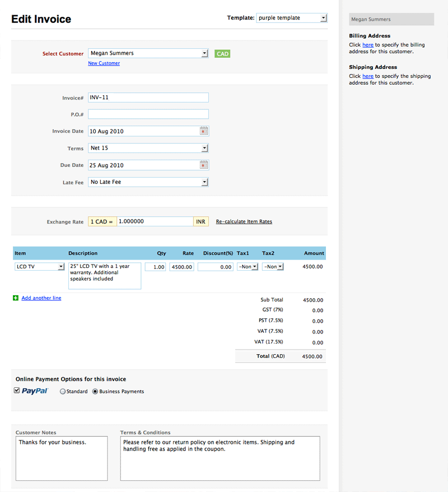
Task: Click Re-calculate Item Rates link
Action: coord(244,222)
